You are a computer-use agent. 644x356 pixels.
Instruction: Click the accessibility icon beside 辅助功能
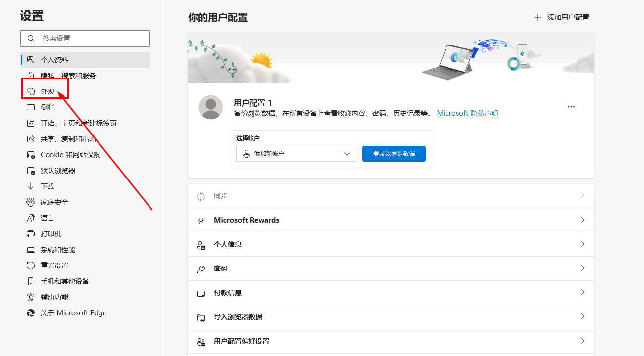point(31,297)
